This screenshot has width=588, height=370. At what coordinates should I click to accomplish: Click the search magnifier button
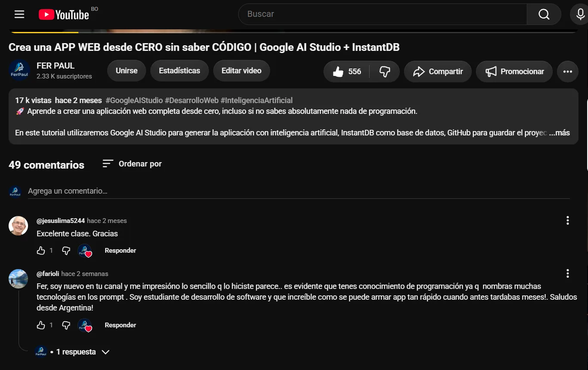coord(544,14)
